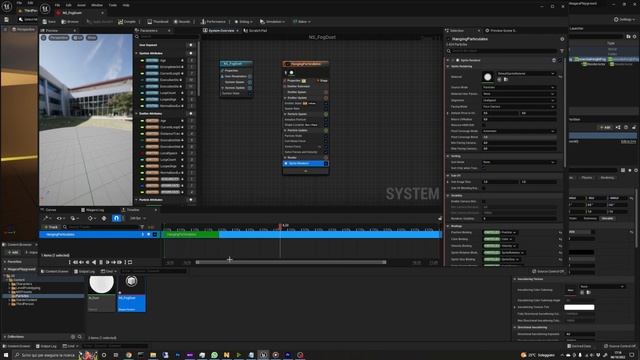The width and height of the screenshot is (640, 360).
Task: Switch to the Preview Scene Settings tab
Action: pos(500,31)
